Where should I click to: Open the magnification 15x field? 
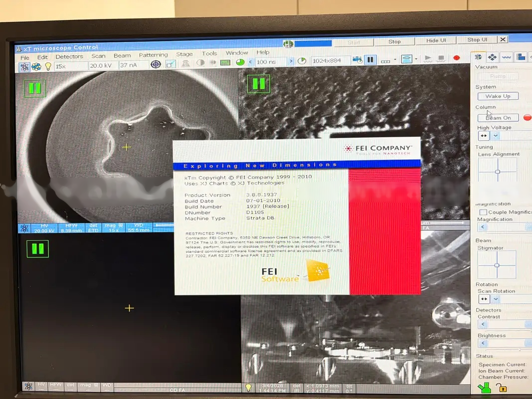pos(71,66)
